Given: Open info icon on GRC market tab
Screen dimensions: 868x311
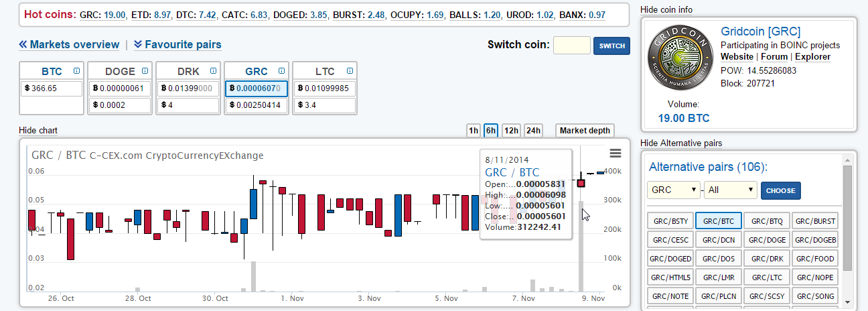Looking at the screenshot, I should tap(281, 70).
